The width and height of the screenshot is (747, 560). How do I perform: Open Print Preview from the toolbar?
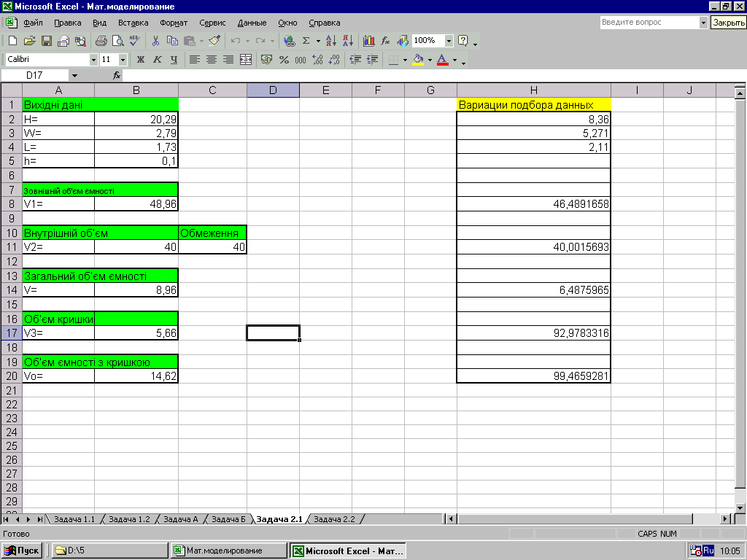click(x=117, y=41)
